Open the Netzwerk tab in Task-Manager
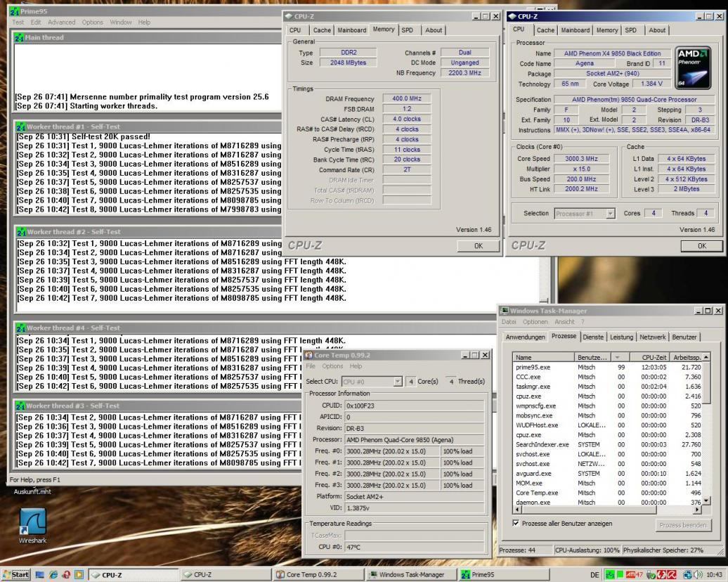The width and height of the screenshot is (728, 582). tap(652, 337)
